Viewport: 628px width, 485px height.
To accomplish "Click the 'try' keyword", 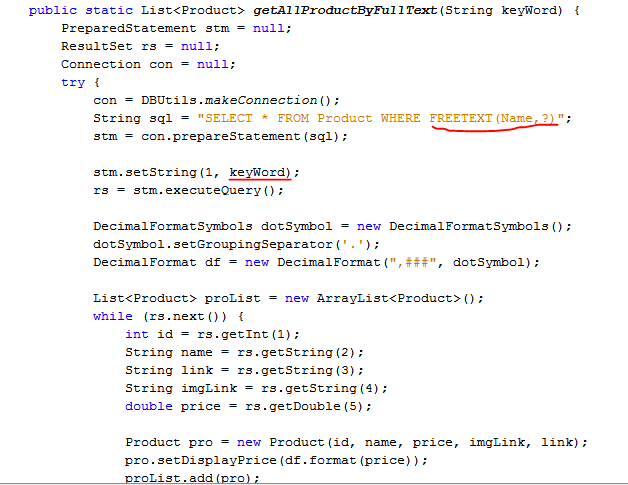I will [73, 83].
